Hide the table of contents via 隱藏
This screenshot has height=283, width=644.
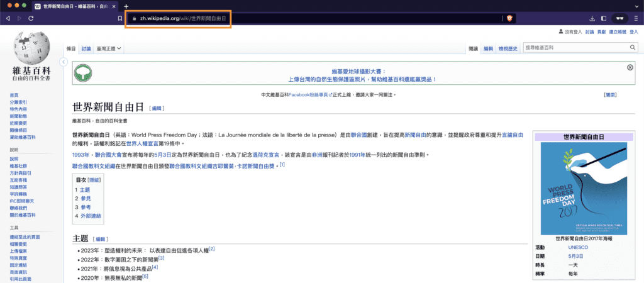[x=94, y=180]
